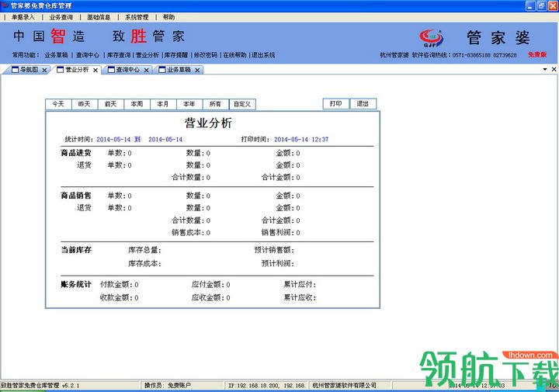Show statistics for 本周

pos(137,104)
